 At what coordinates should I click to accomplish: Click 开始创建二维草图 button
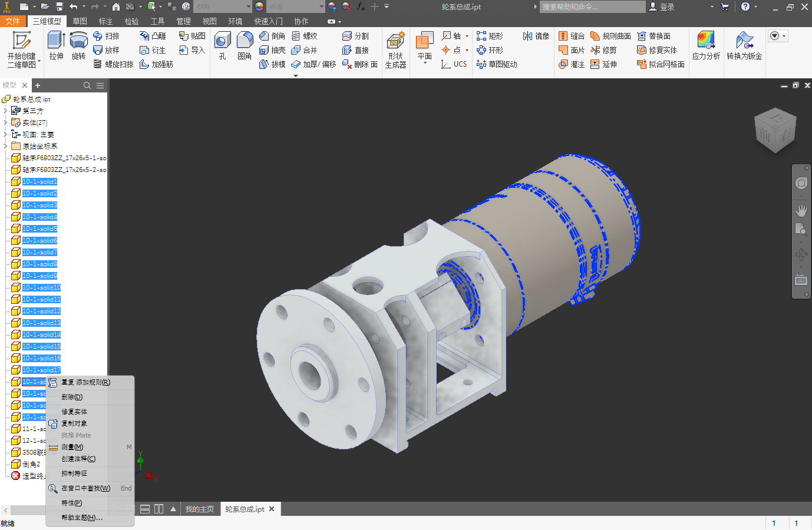coord(22,50)
